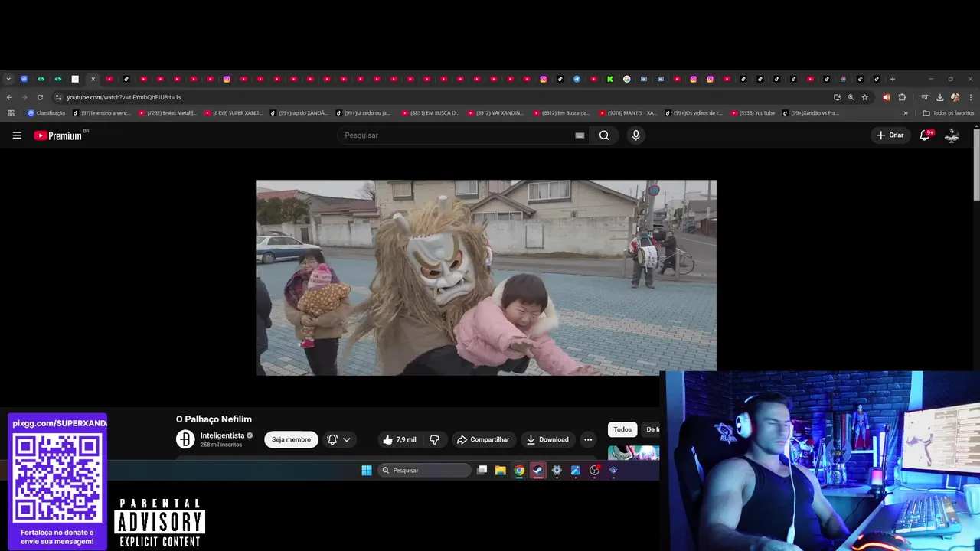Start voice search with the microphone icon
The width and height of the screenshot is (980, 551).
635,135
